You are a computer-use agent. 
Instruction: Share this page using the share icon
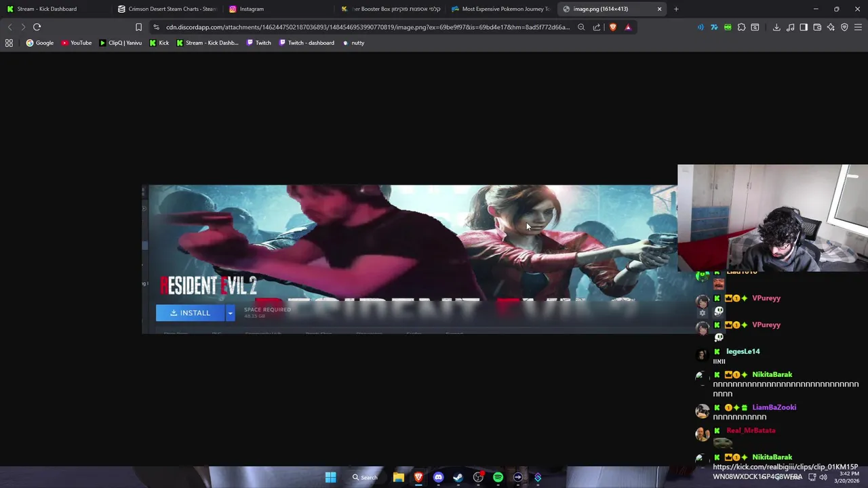click(597, 27)
